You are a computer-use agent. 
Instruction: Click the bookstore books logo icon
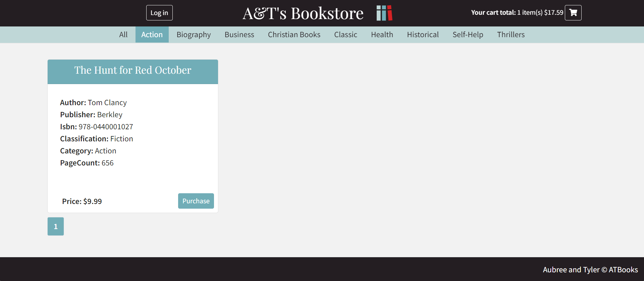(384, 13)
